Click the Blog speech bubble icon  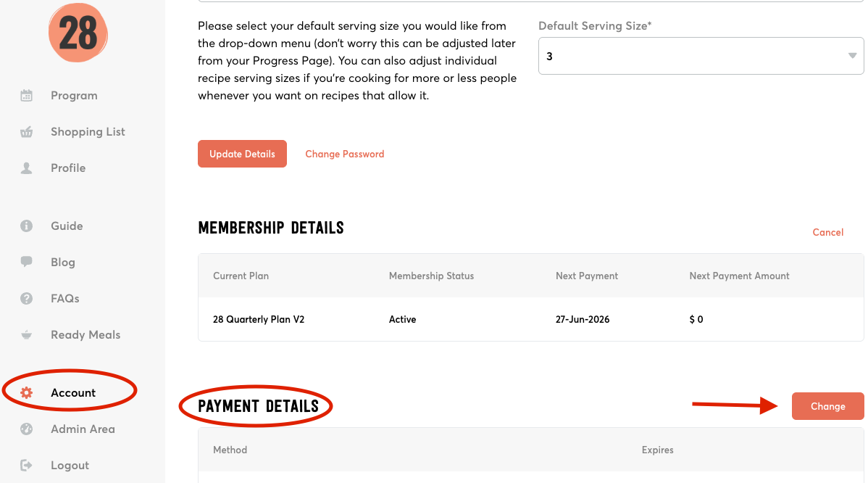27,262
